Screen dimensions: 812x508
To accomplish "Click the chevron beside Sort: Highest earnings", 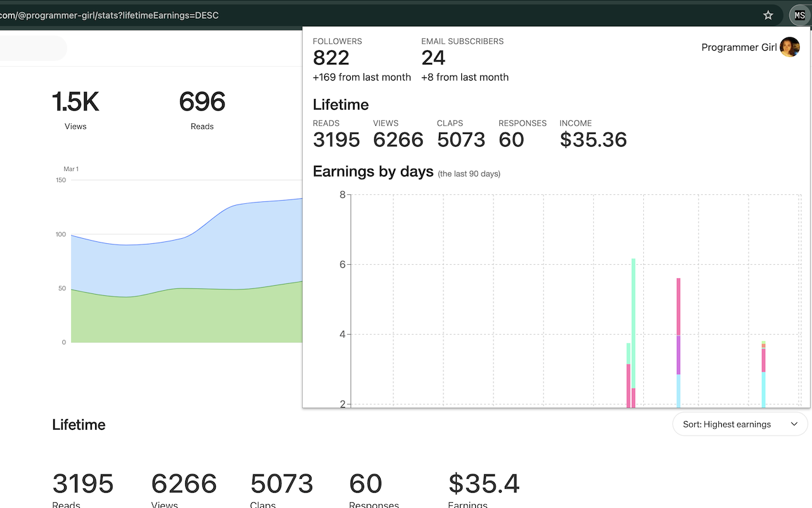I will click(794, 424).
